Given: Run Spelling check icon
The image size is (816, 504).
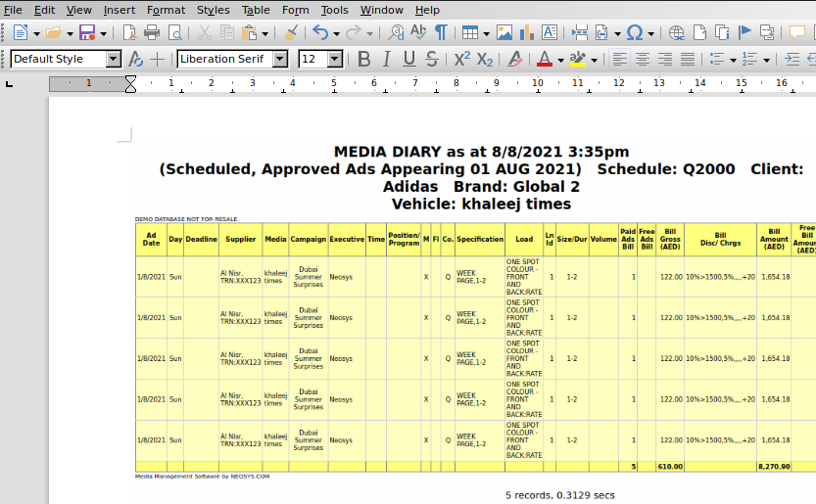Looking at the screenshot, I should [418, 32].
